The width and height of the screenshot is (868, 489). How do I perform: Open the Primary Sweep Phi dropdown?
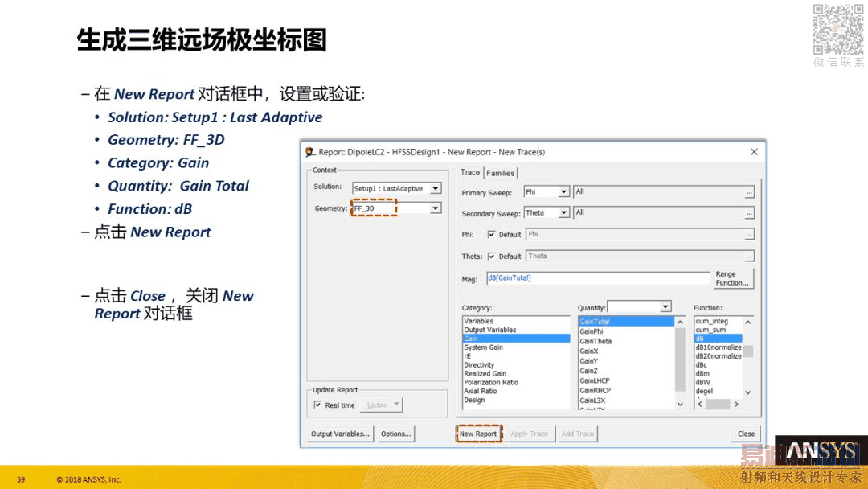click(x=563, y=191)
